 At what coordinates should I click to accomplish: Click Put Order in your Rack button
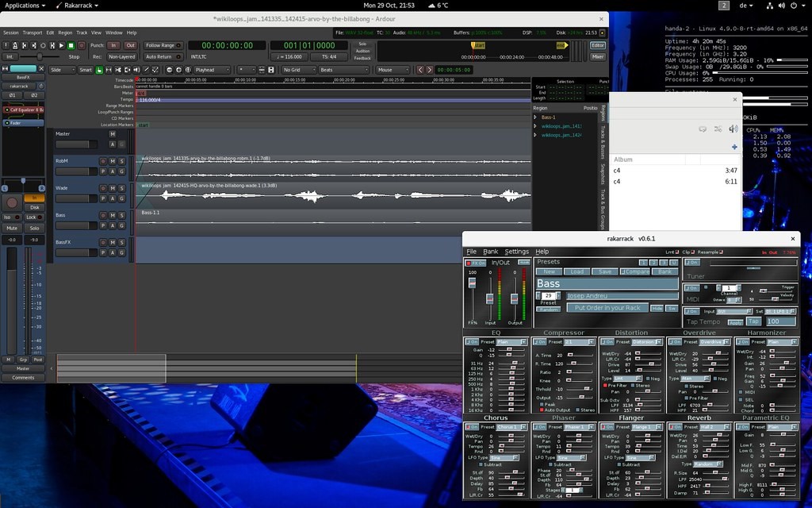click(607, 308)
